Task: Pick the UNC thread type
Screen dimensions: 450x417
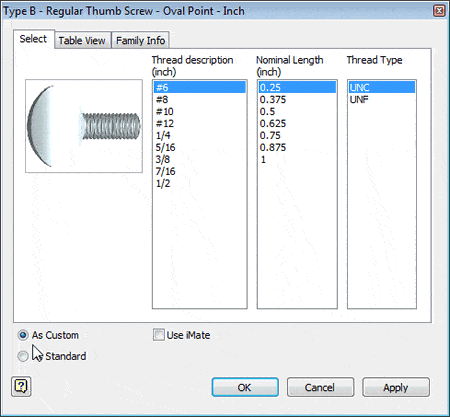Action: tap(382, 88)
